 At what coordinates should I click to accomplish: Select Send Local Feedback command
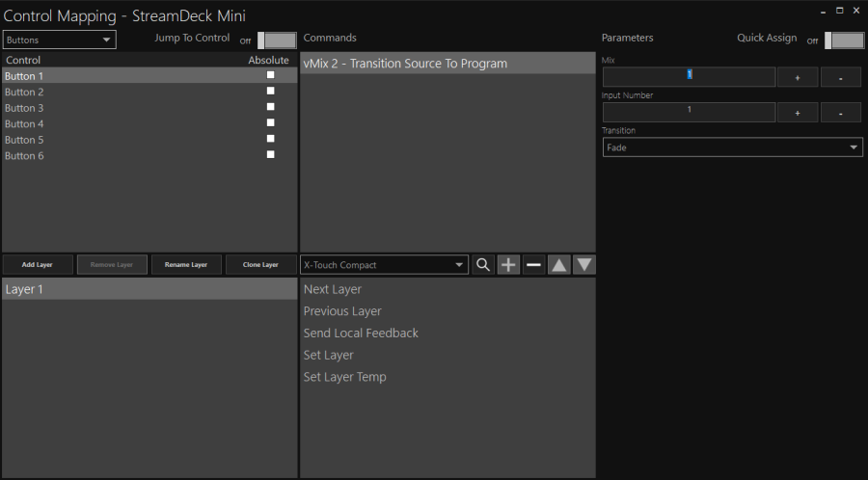point(361,333)
